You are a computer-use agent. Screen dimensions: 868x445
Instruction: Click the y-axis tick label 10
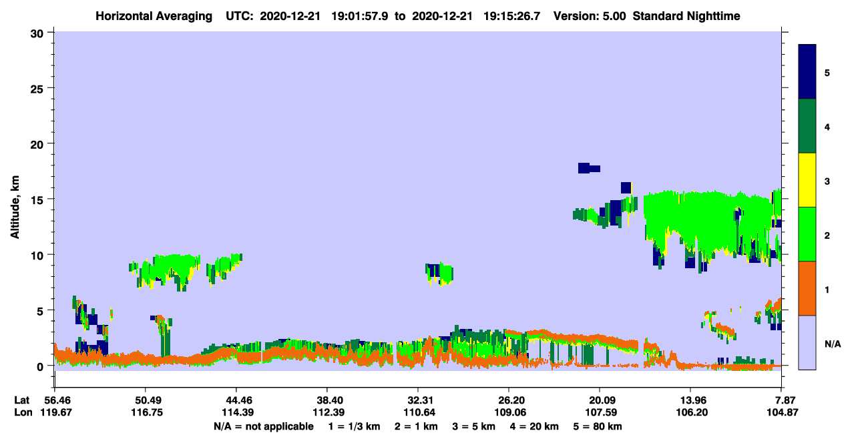coord(39,255)
